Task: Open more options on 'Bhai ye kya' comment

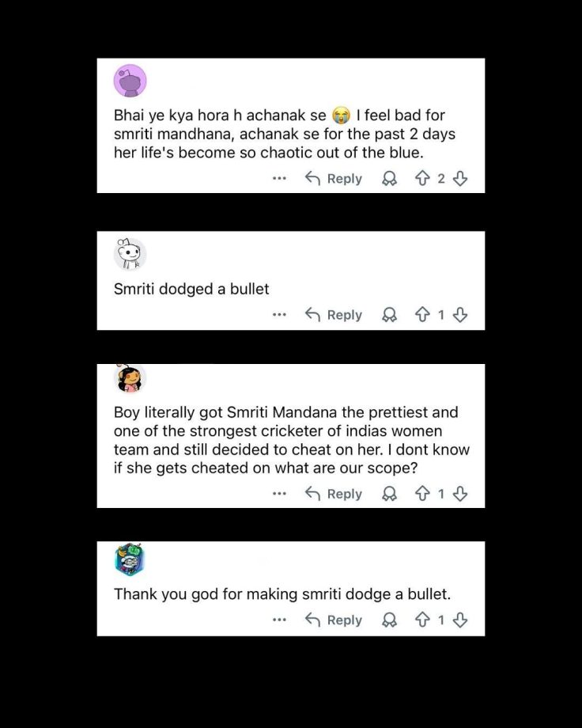Action: click(x=278, y=179)
